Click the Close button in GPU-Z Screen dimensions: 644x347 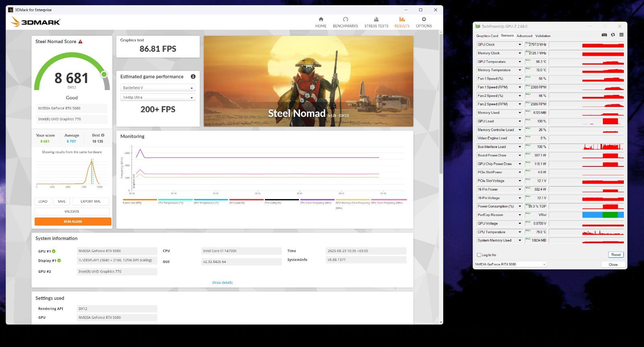tap(613, 265)
